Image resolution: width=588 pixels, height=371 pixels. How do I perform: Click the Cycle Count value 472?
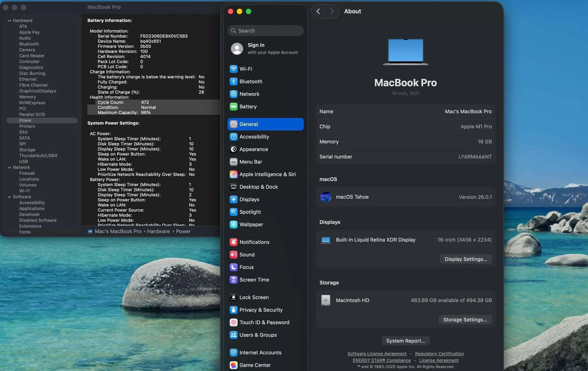tap(145, 102)
